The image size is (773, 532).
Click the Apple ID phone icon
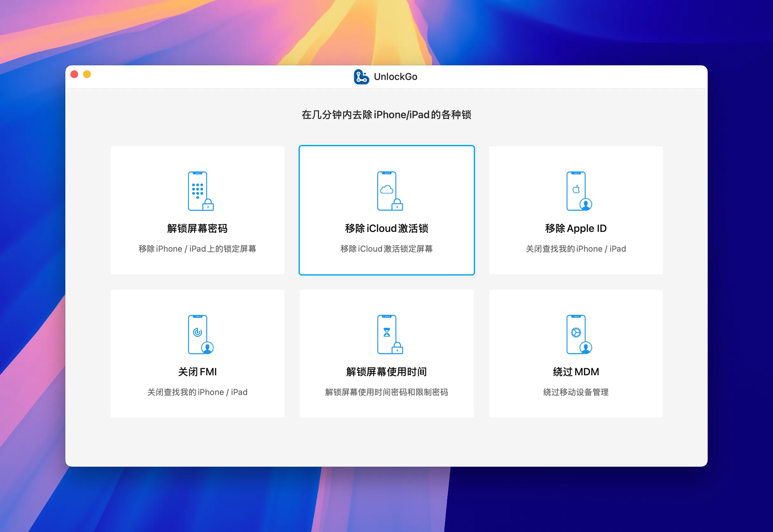[576, 190]
